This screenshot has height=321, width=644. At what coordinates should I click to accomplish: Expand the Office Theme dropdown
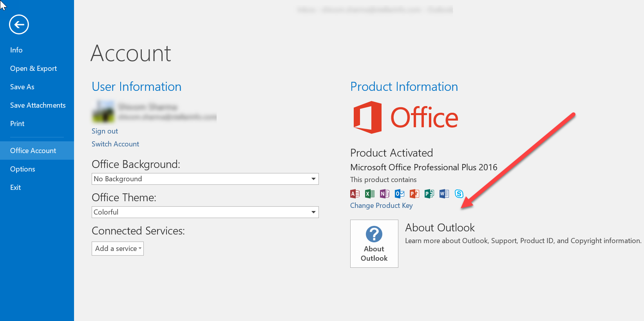click(x=205, y=212)
